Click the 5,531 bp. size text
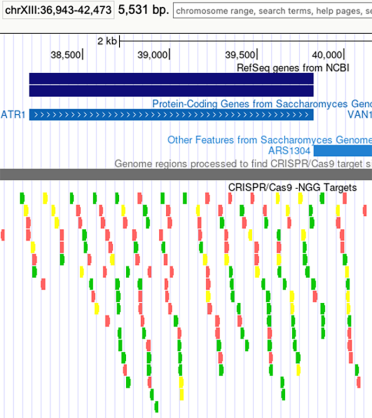The image size is (372, 418). point(144,10)
